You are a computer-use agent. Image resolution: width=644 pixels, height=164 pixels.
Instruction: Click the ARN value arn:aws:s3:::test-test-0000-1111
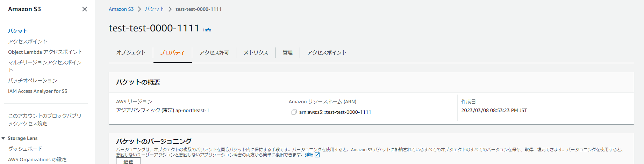click(x=335, y=112)
